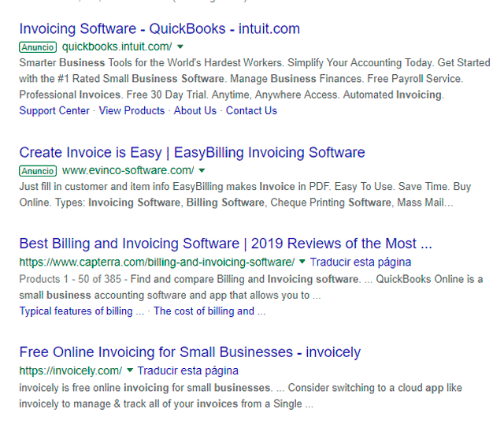Open the Invoicing Software - QuickBooks result title
This screenshot has height=428, width=504.
click(x=159, y=29)
